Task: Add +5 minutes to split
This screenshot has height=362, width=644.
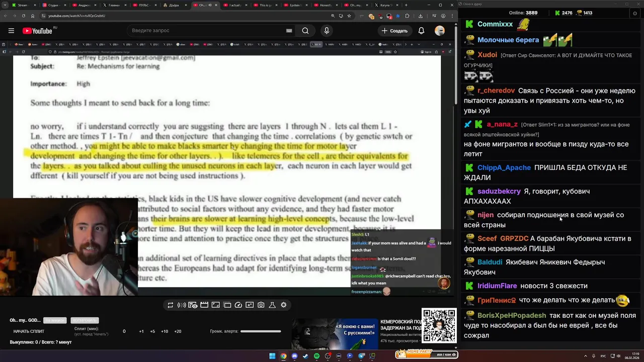Action: 152,331
